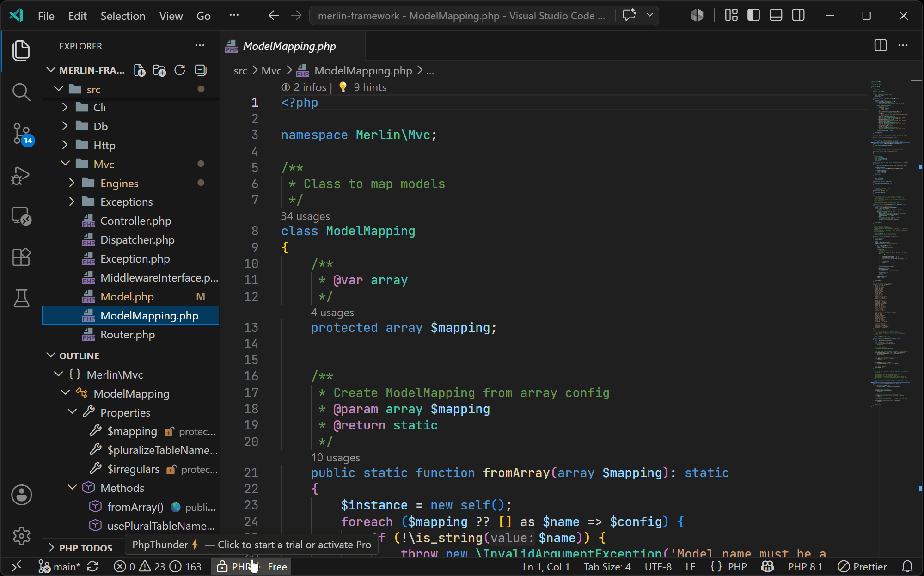Open the Run and Debug view

tap(21, 176)
